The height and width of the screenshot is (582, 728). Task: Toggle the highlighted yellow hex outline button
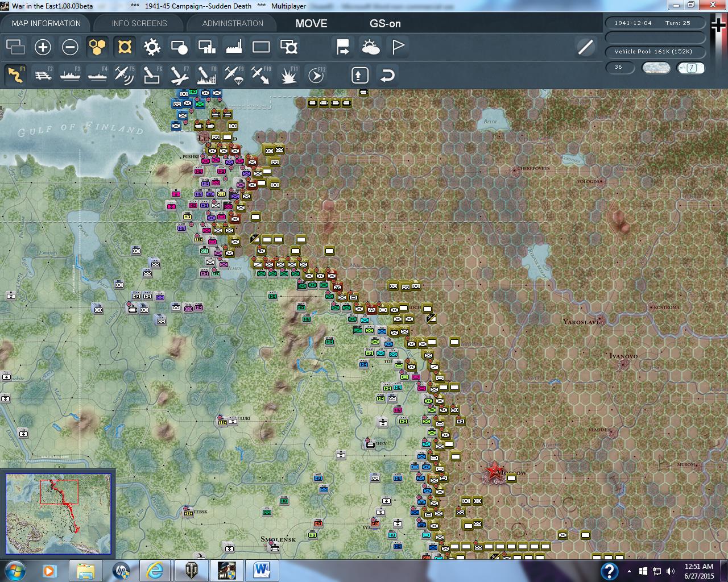click(x=125, y=47)
